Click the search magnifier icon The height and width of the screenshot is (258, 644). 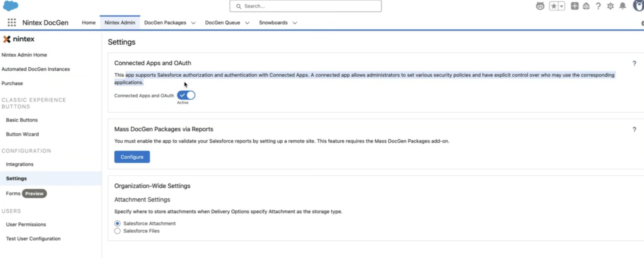238,6
